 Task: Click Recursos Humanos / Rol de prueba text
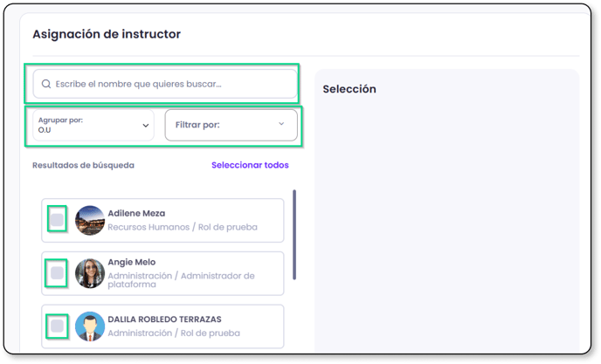183,227
